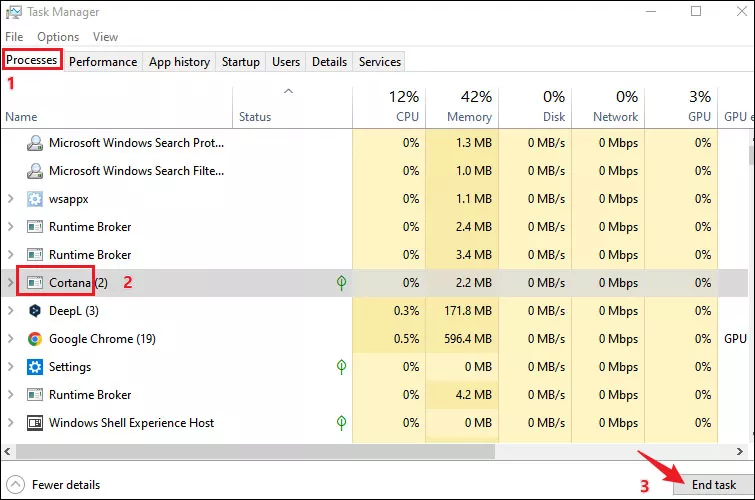Click the Cortana process icon
The width and height of the screenshot is (755, 500).
click(35, 283)
